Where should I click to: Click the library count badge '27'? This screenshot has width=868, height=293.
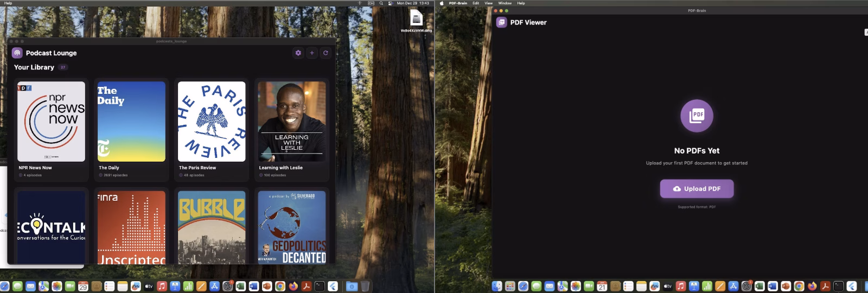[x=63, y=67]
